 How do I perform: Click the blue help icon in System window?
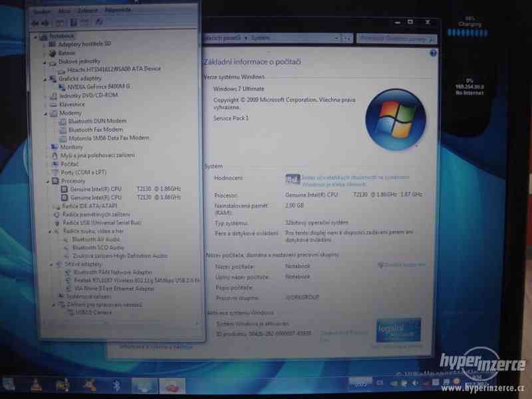click(433, 53)
